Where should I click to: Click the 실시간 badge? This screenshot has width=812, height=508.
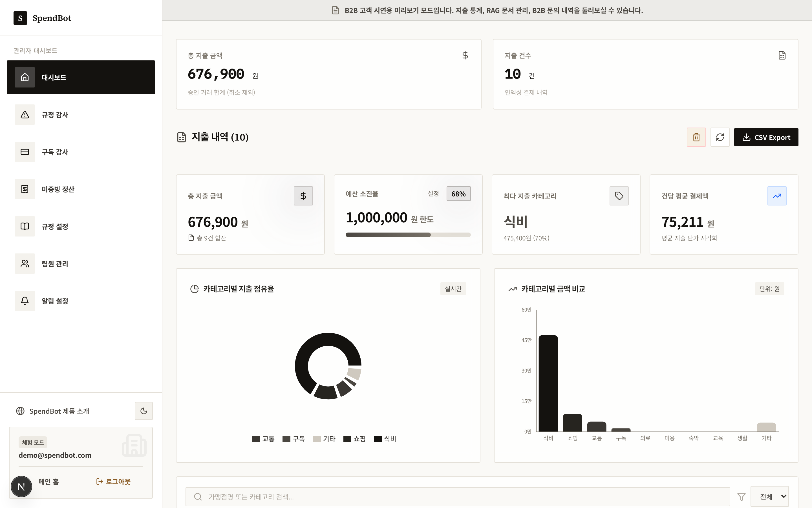point(453,289)
